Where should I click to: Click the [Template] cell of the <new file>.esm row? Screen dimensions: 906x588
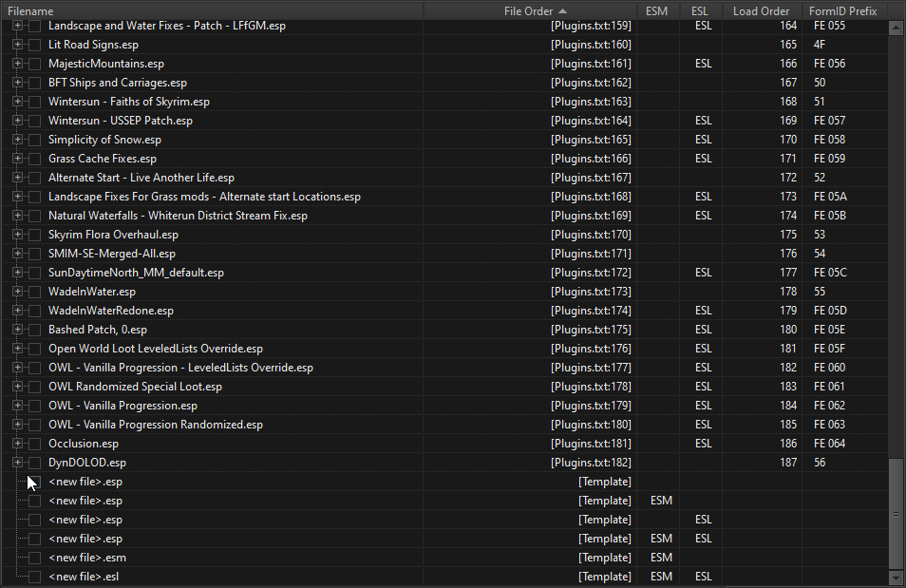coord(604,558)
